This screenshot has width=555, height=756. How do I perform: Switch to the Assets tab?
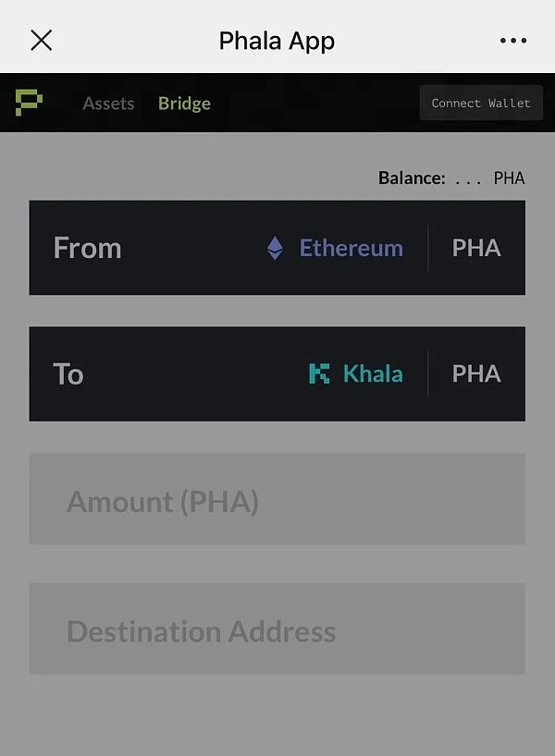[108, 104]
